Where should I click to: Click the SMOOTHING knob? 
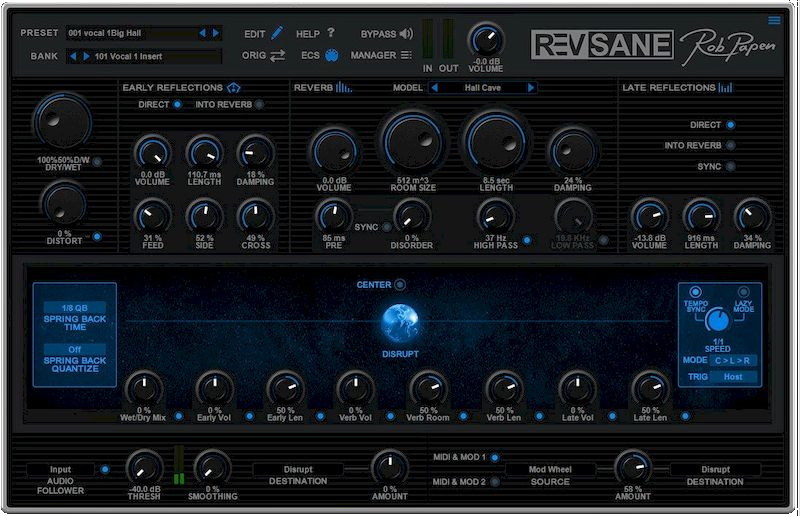click(x=212, y=468)
